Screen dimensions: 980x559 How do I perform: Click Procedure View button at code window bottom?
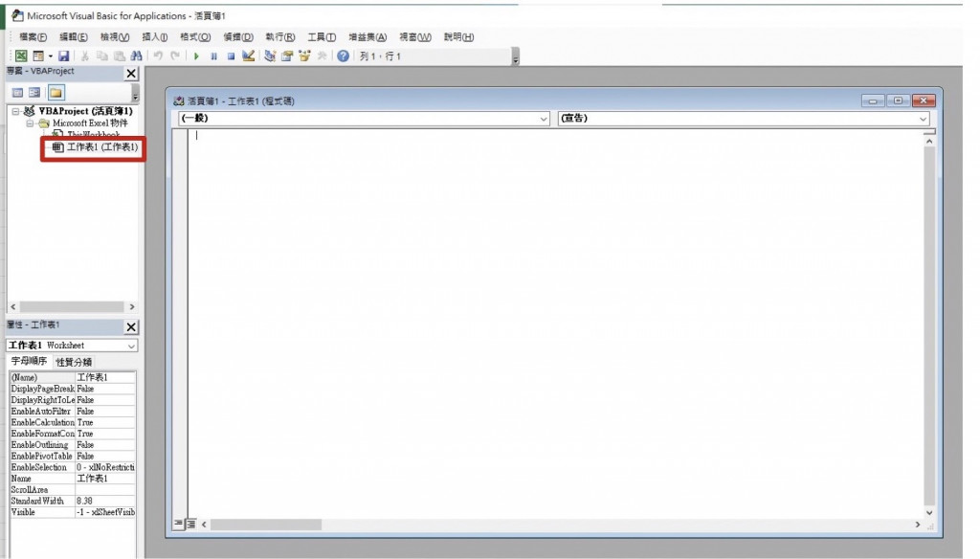tap(179, 524)
